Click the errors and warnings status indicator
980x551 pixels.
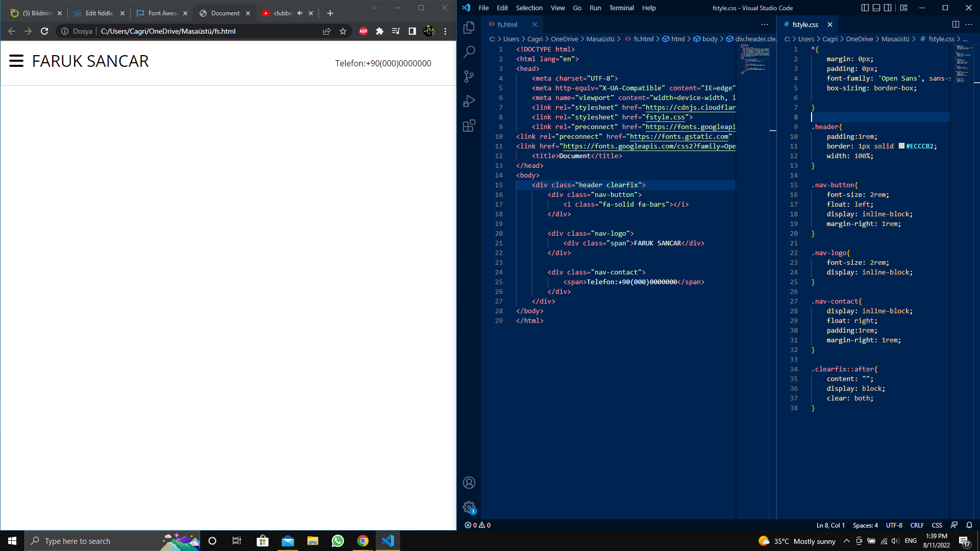point(478,525)
